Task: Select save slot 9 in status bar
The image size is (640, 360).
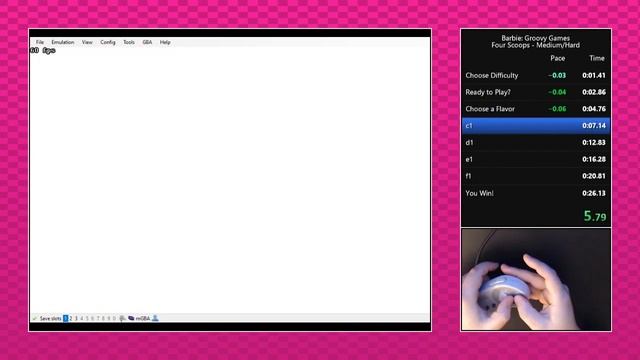Action: 109,318
